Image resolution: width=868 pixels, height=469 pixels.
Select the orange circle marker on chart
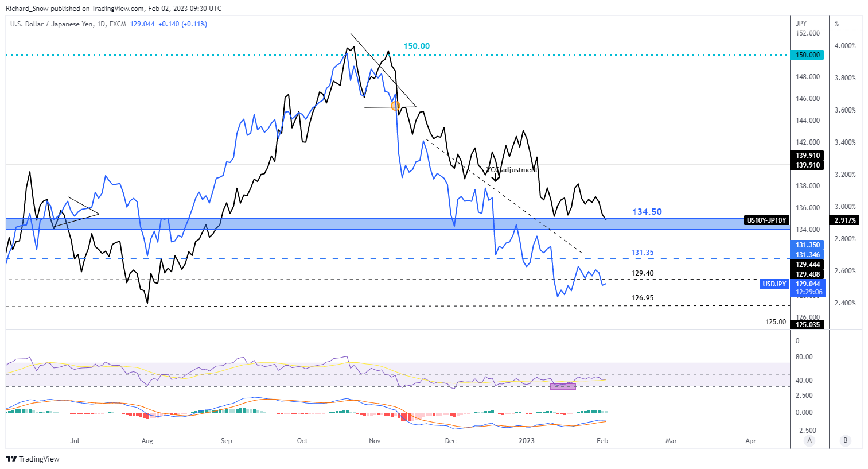click(395, 106)
